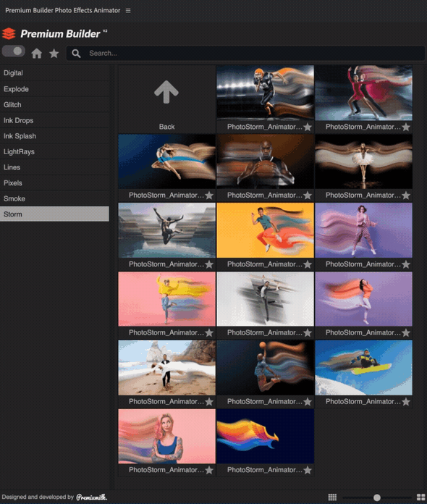Open the ballerina wings thumbnail
Image resolution: width=427 pixels, height=504 pixels.
pyautogui.click(x=364, y=161)
